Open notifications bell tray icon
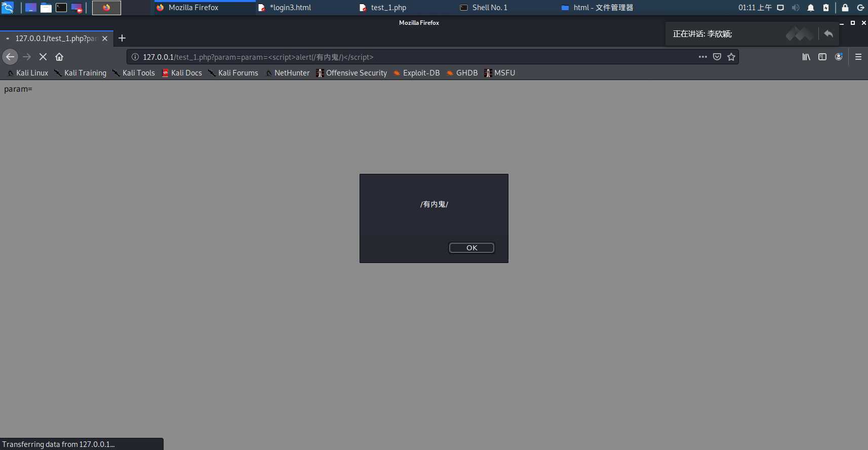Viewport: 868px width, 450px height. [811, 8]
